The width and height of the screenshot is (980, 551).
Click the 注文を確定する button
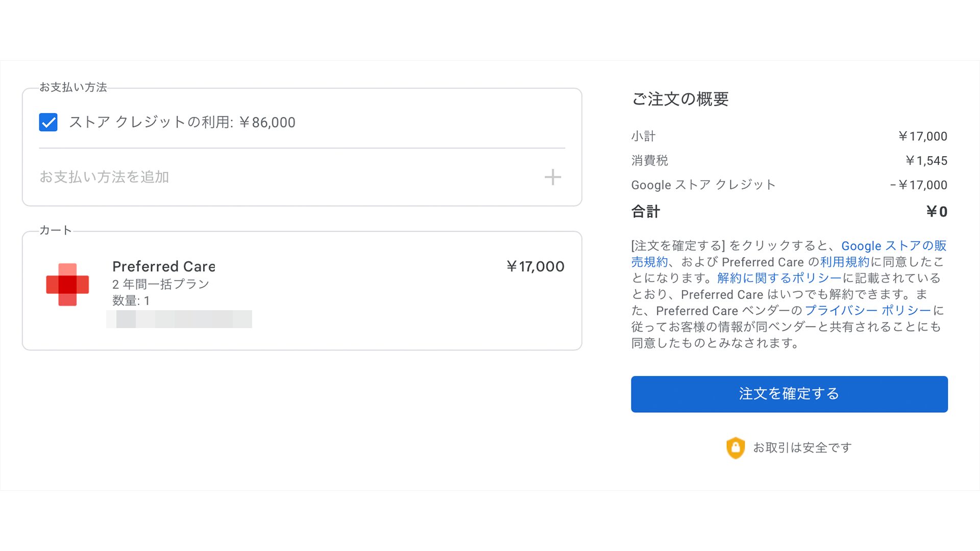pos(789,394)
